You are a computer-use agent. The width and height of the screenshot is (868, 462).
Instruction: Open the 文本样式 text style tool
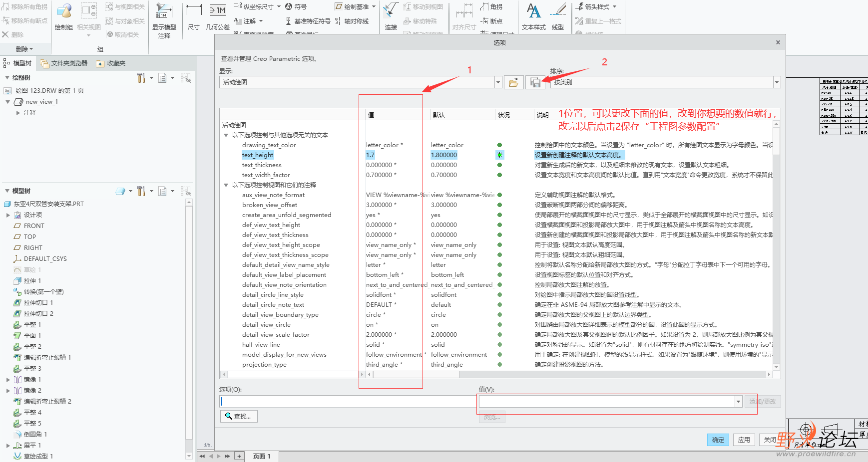(534, 17)
